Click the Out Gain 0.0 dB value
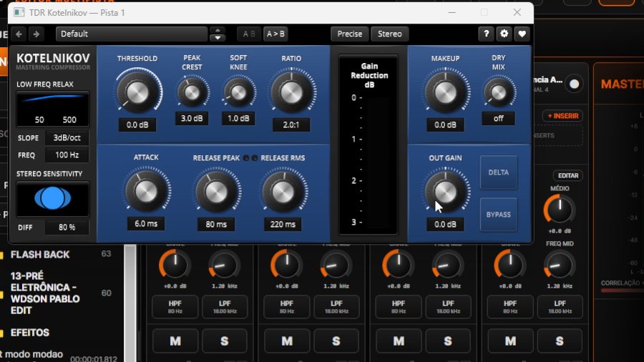The image size is (644, 362). tap(445, 224)
